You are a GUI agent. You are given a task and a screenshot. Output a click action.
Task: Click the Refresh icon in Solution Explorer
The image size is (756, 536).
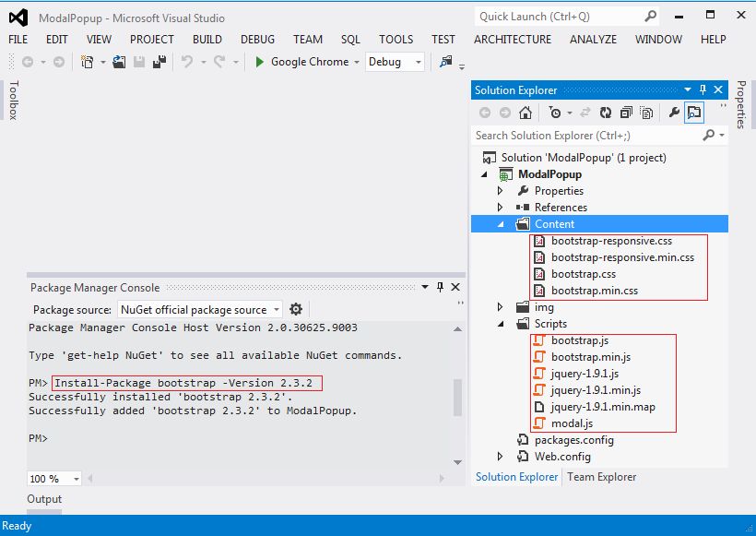[x=605, y=113]
